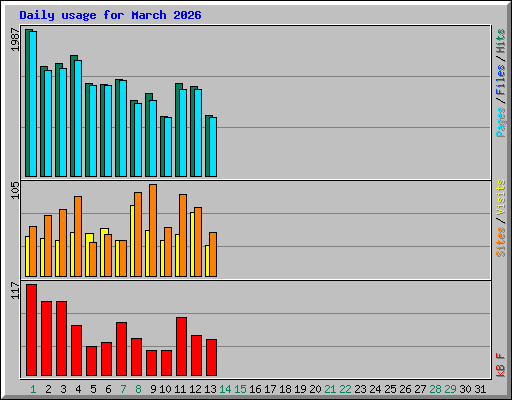Select the red KB bar for day 13
Screen dimensions: 512x400
tap(212, 357)
